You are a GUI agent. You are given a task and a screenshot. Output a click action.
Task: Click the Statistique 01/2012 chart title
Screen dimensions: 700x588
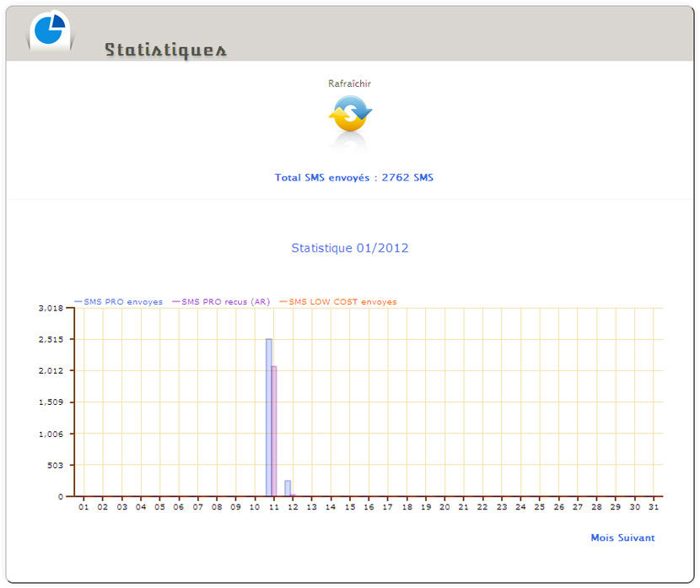(350, 248)
